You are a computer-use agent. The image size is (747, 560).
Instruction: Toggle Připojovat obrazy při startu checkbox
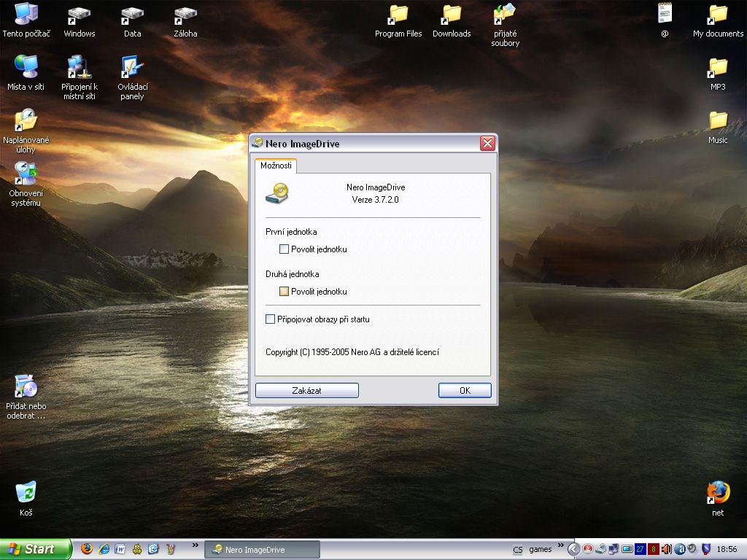tap(271, 319)
